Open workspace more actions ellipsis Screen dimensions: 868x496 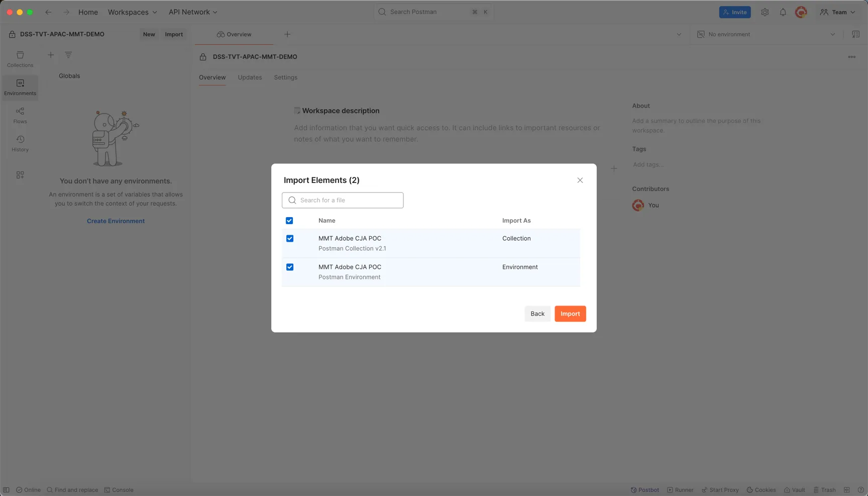click(851, 57)
